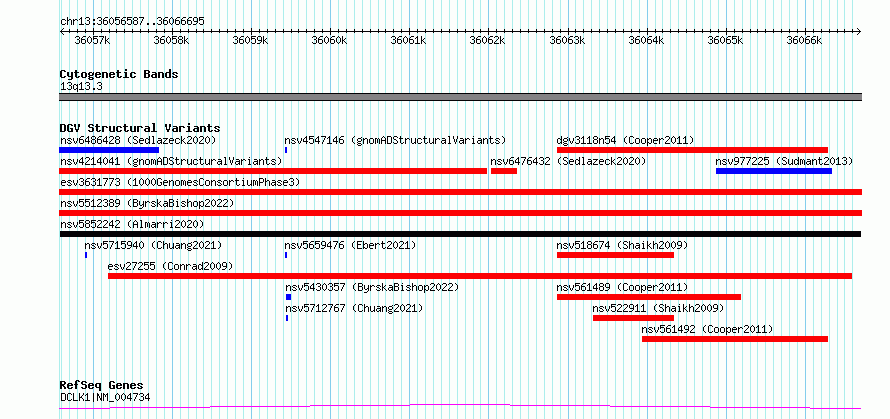Click esv3631773 (1000GenomesConsortiumPhase3) label
The height and width of the screenshot is (419, 890).
click(180, 182)
